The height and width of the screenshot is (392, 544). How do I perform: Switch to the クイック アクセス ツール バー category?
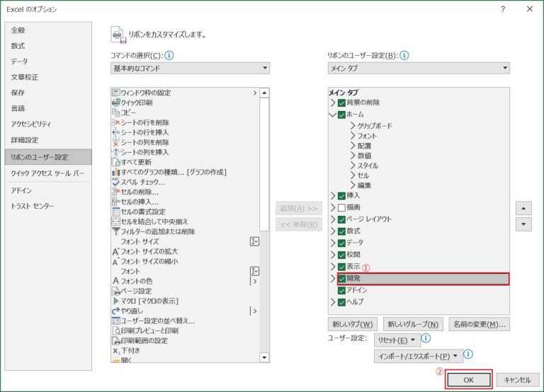[47, 173]
